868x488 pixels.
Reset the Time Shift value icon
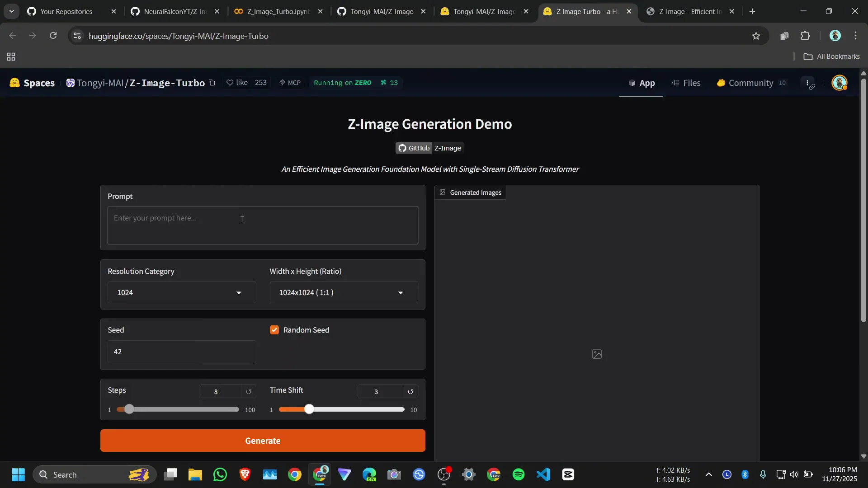410,392
